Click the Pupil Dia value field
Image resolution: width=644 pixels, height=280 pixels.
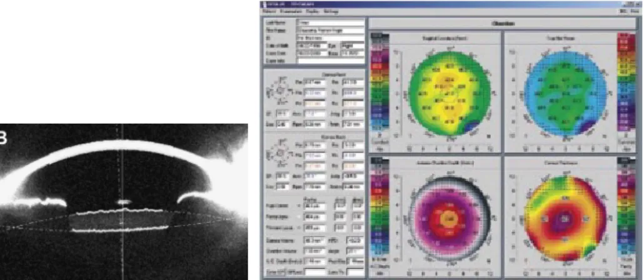pos(355,261)
